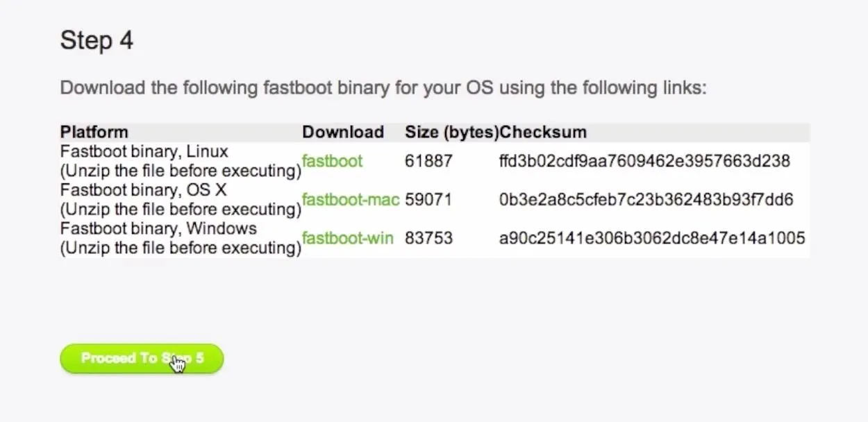The image size is (868, 422).
Task: Select the Size (bytes) column header
Action: (x=452, y=132)
